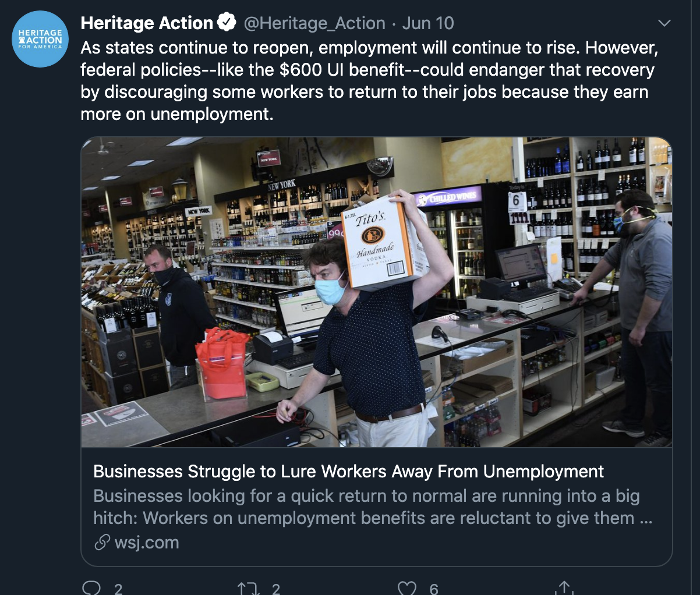Open the Jun 10 timestamp
700x595 pixels.
(x=428, y=23)
